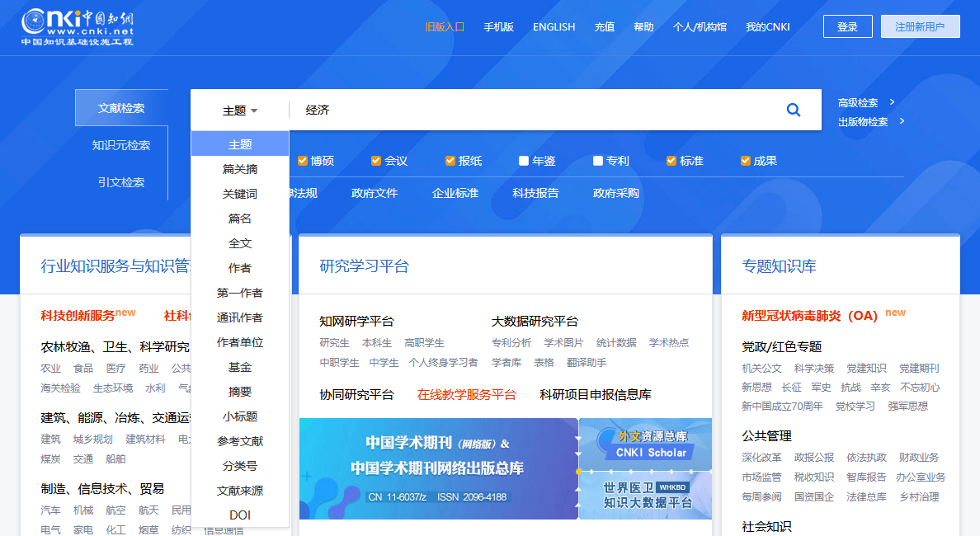Screen dimensions: 980x536
Task: Select 关键词 from the dropdown list
Action: click(x=240, y=194)
